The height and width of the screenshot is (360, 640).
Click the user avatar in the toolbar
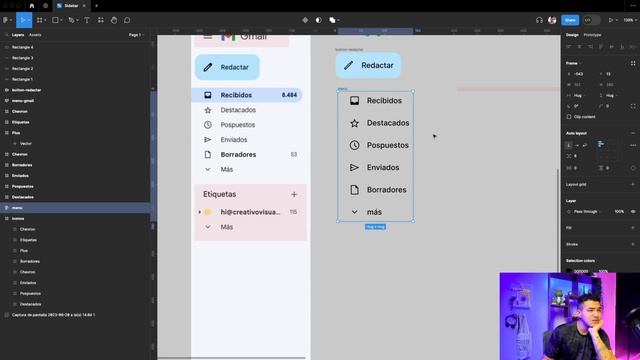(552, 20)
